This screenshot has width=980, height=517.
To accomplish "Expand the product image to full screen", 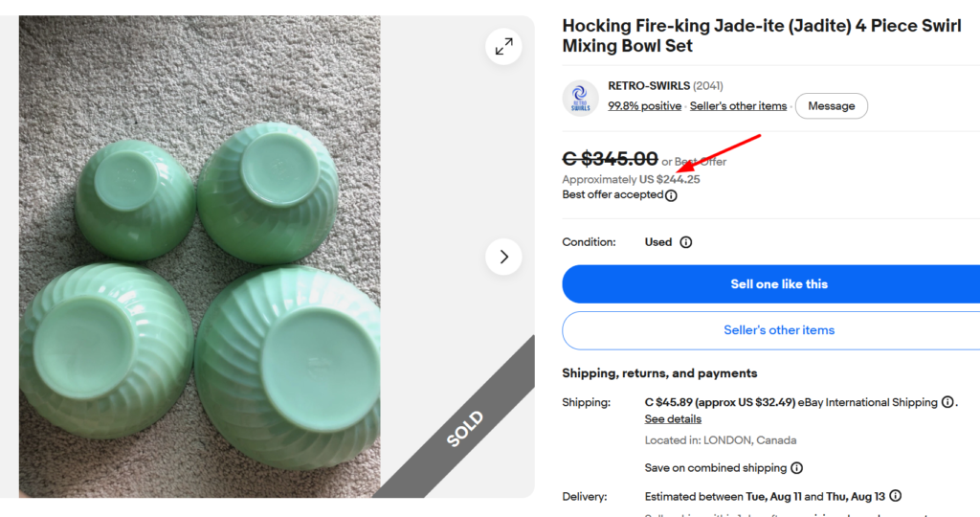I will click(x=503, y=47).
